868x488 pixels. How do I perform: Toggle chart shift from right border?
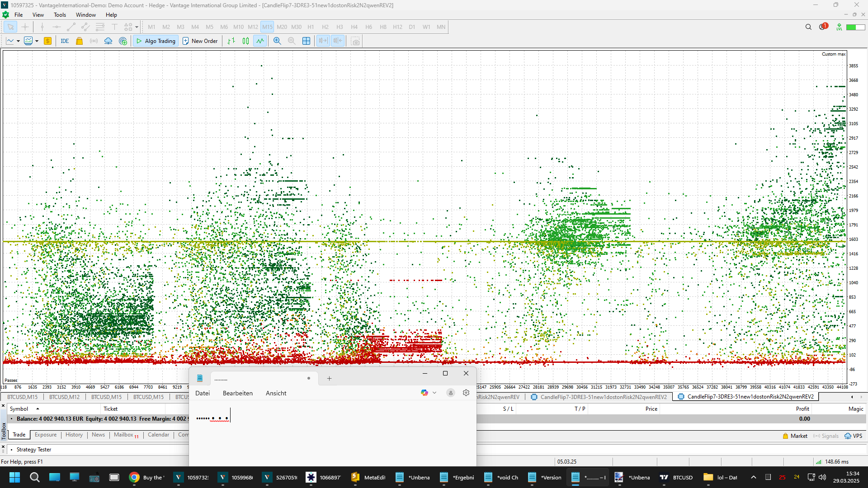pos(338,41)
